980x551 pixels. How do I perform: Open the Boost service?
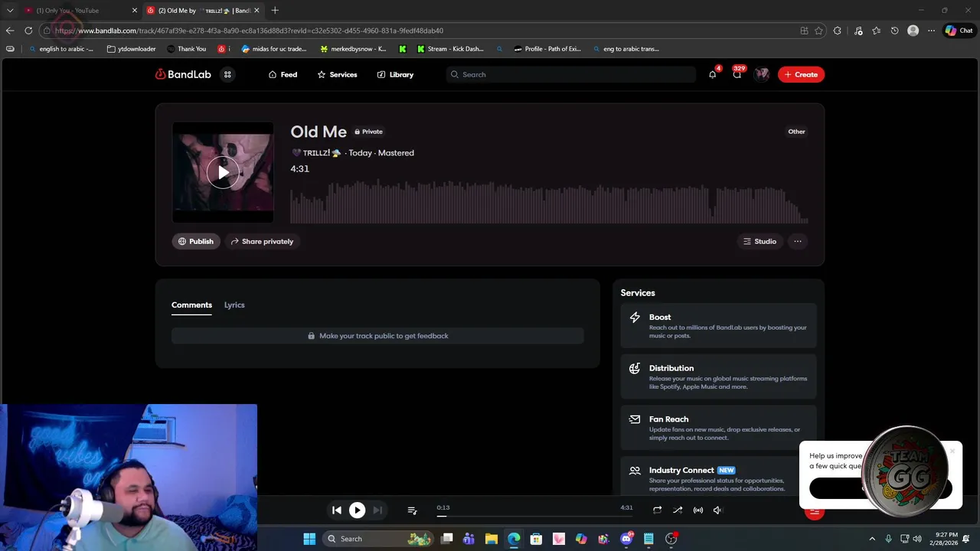718,326
